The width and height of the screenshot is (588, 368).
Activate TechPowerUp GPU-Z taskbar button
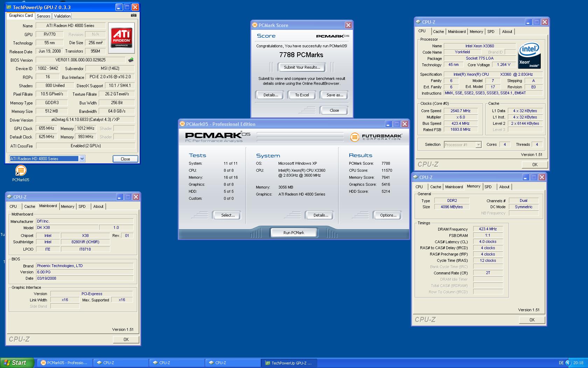click(x=290, y=363)
